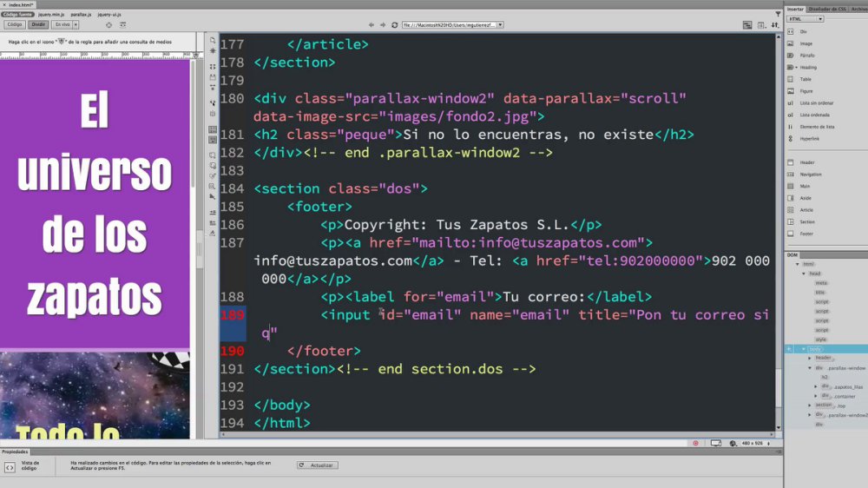Open the file address dropdown
Viewport: 868px width, 488px height.
tap(501, 25)
